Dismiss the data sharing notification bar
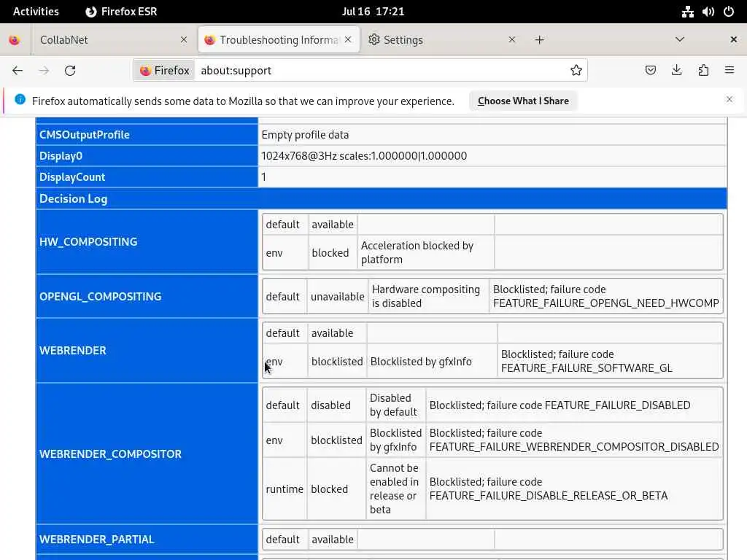Image resolution: width=747 pixels, height=560 pixels. tap(729, 99)
